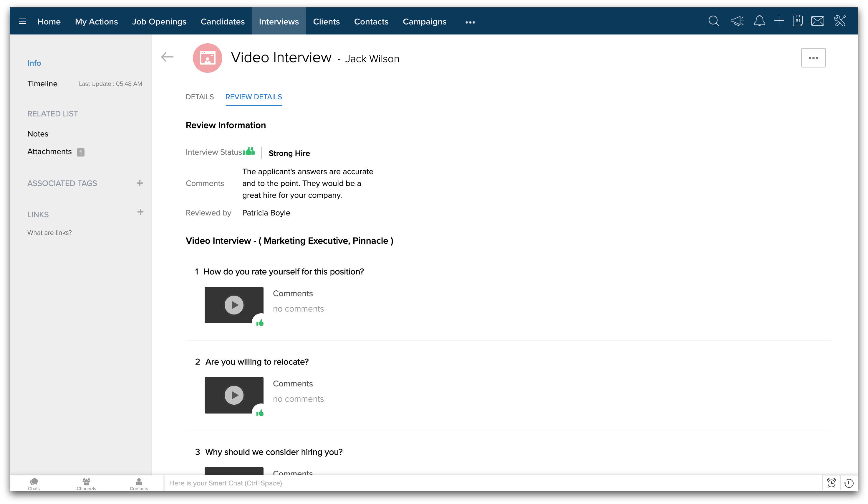Open the setup tools icon
The width and height of the screenshot is (868, 504).
coord(840,22)
